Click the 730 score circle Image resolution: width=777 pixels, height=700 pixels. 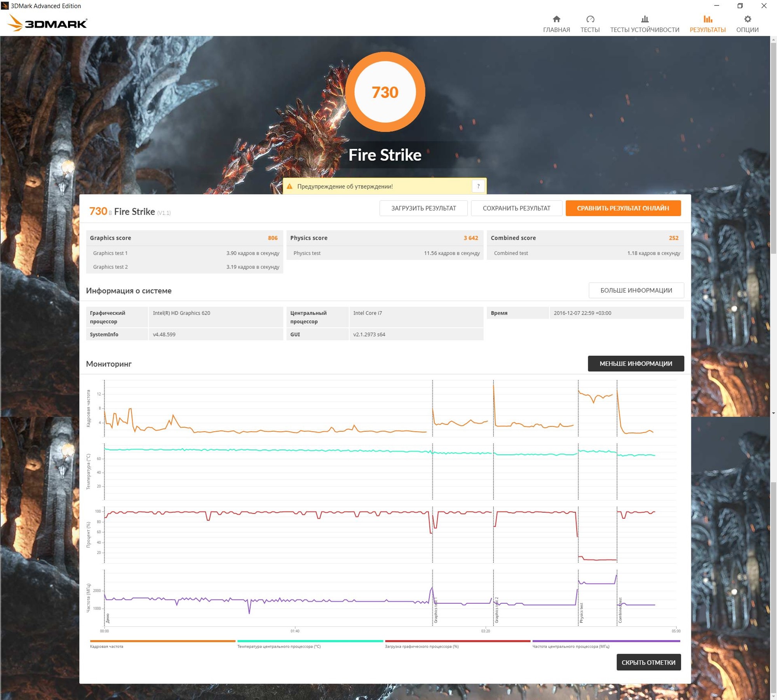coord(385,92)
